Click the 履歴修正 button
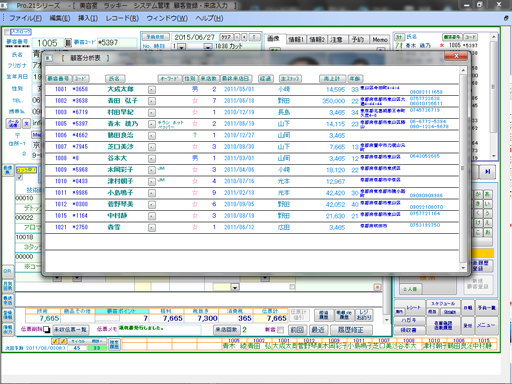This screenshot has height=384, width=512. 351,330
